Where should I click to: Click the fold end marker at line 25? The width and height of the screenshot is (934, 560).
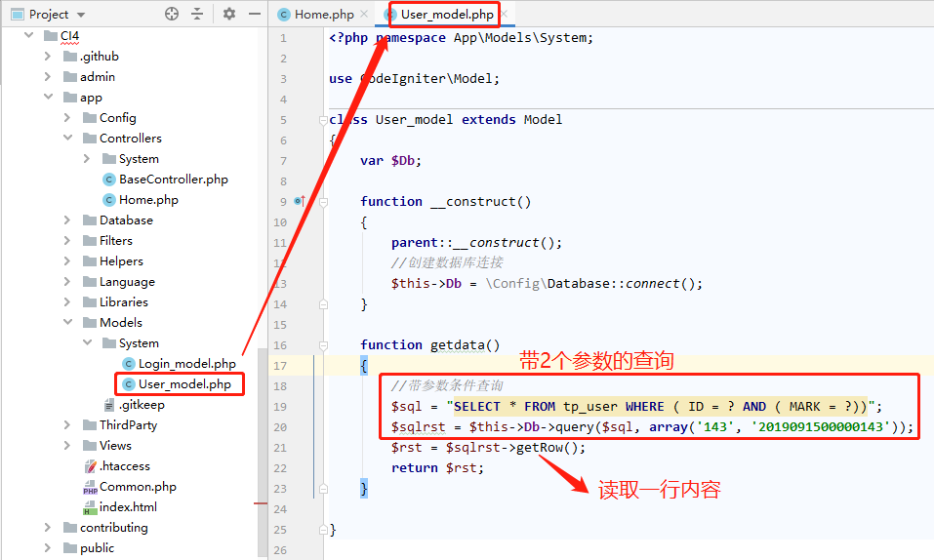point(323,529)
